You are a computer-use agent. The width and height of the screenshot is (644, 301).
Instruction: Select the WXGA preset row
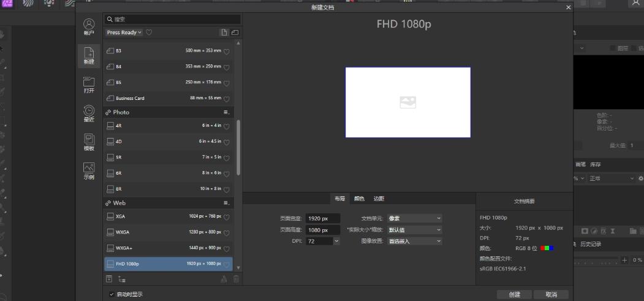coord(169,232)
